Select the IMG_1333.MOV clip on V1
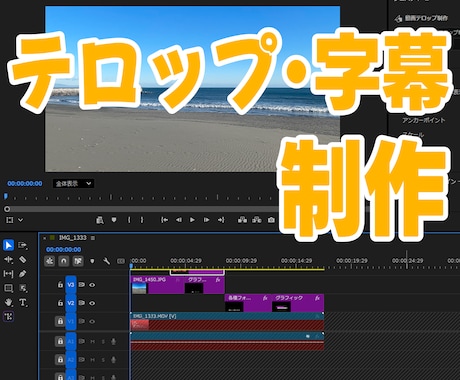The width and height of the screenshot is (460, 380). click(227, 321)
